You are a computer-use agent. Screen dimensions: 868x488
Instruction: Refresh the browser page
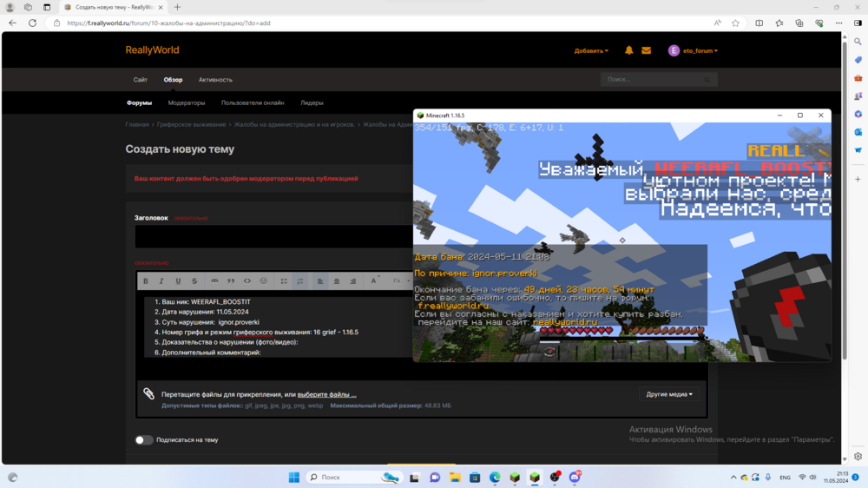tap(33, 23)
